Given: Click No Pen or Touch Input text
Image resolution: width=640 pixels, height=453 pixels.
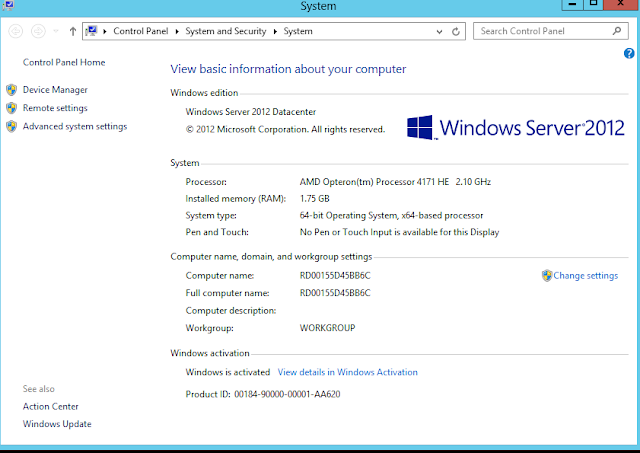Looking at the screenshot, I should pos(399,232).
